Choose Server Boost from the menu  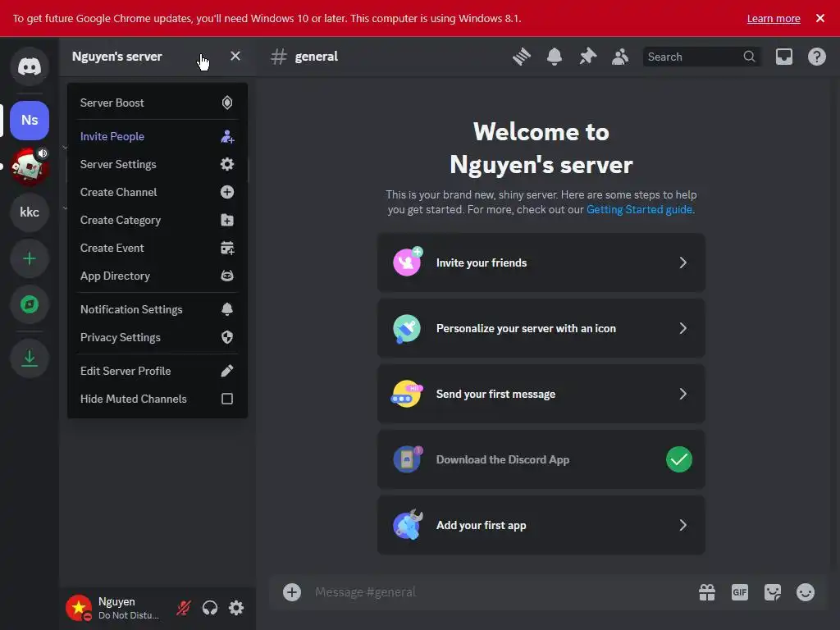tap(157, 103)
